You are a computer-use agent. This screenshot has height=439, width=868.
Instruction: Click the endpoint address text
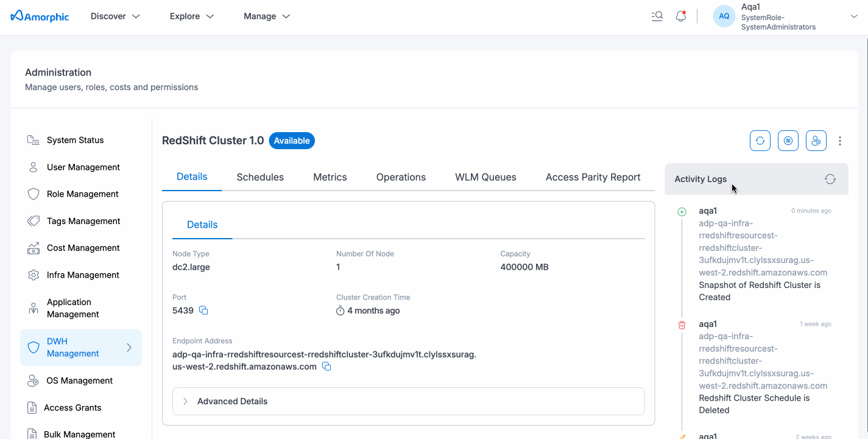pos(324,360)
